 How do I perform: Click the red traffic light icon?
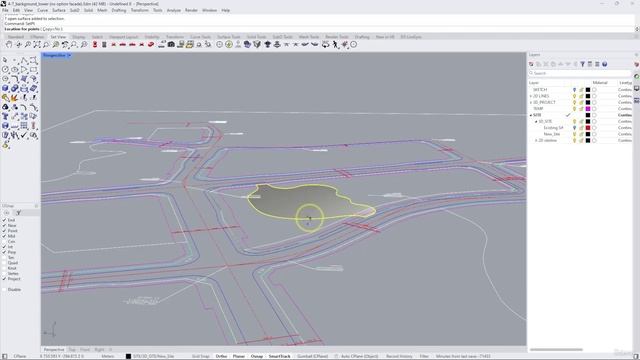(x=95, y=44)
